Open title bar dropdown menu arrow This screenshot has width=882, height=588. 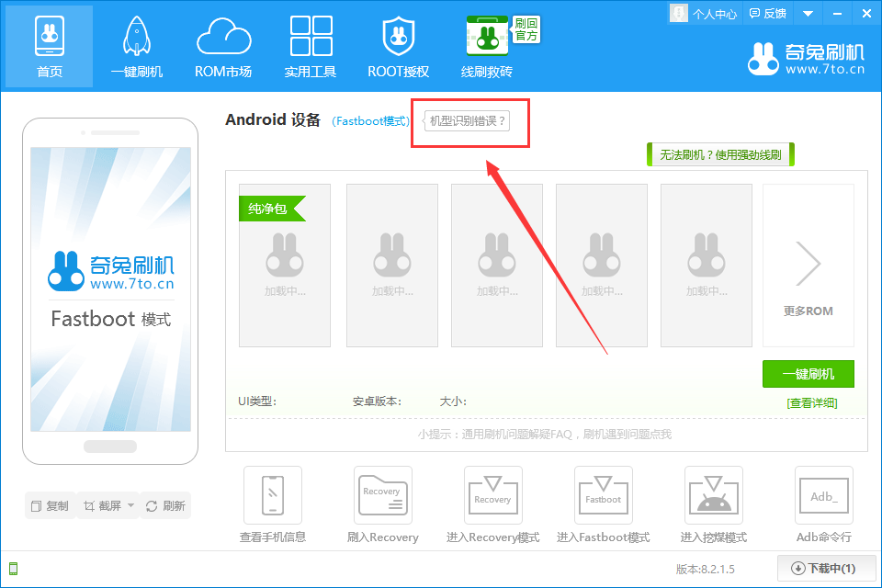tap(808, 14)
